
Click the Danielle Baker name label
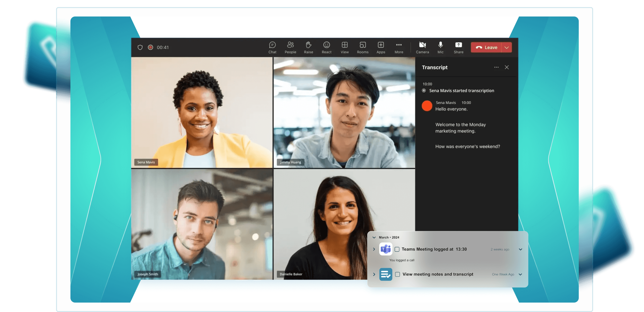(291, 274)
